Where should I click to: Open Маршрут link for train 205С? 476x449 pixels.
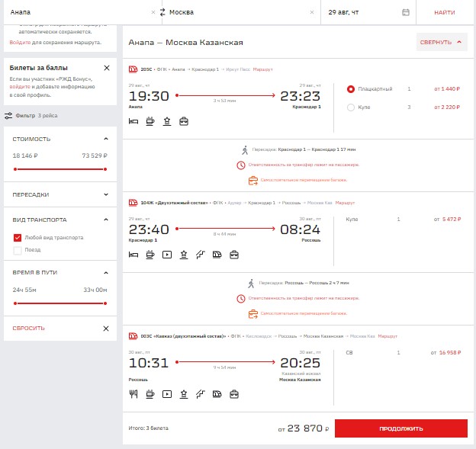pos(262,69)
